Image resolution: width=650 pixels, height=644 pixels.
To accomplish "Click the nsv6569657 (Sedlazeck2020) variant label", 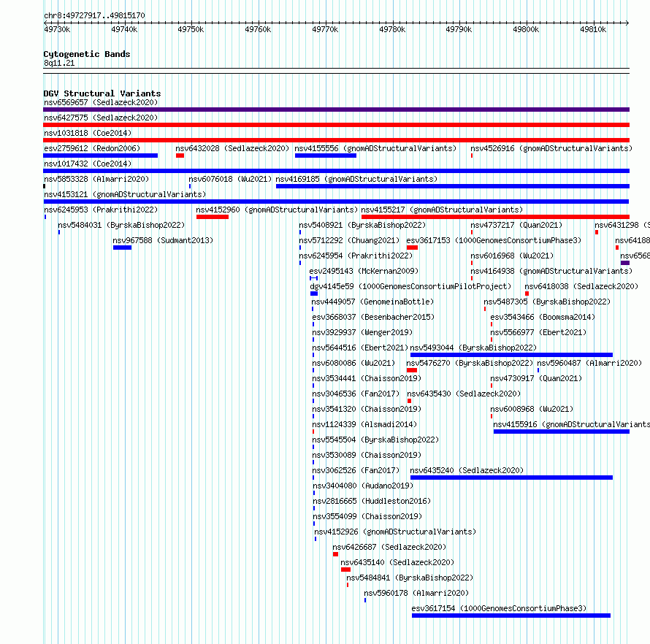I will pyautogui.click(x=101, y=102).
